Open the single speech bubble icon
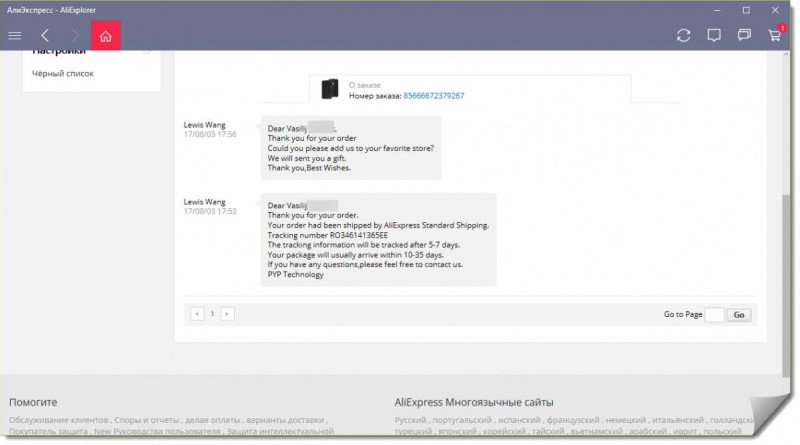 pyautogui.click(x=714, y=35)
